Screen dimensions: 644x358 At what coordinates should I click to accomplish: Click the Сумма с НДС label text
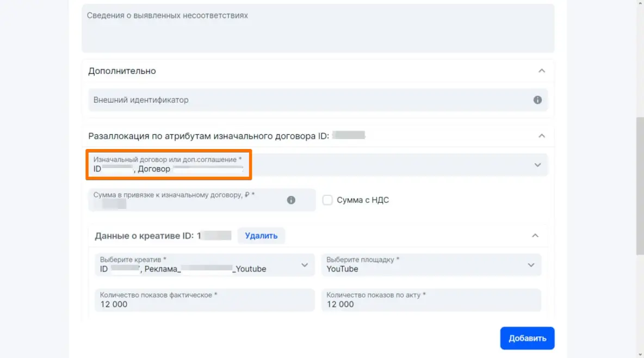tap(363, 200)
